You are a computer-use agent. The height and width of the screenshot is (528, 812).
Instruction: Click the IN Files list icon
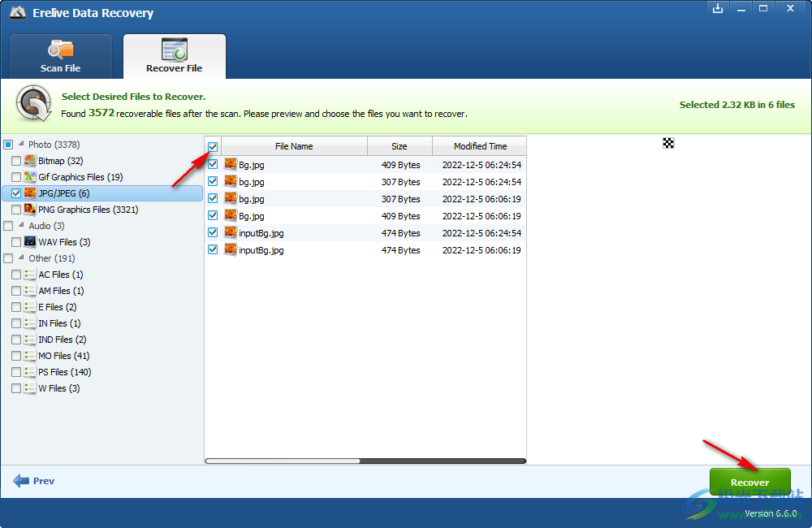[x=30, y=322]
